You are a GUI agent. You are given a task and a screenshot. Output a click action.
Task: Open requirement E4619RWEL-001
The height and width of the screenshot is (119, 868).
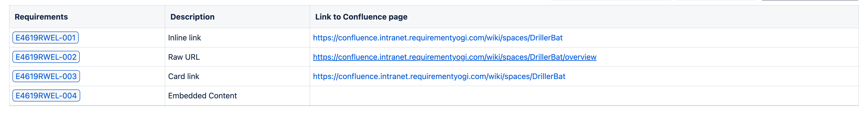pos(46,38)
